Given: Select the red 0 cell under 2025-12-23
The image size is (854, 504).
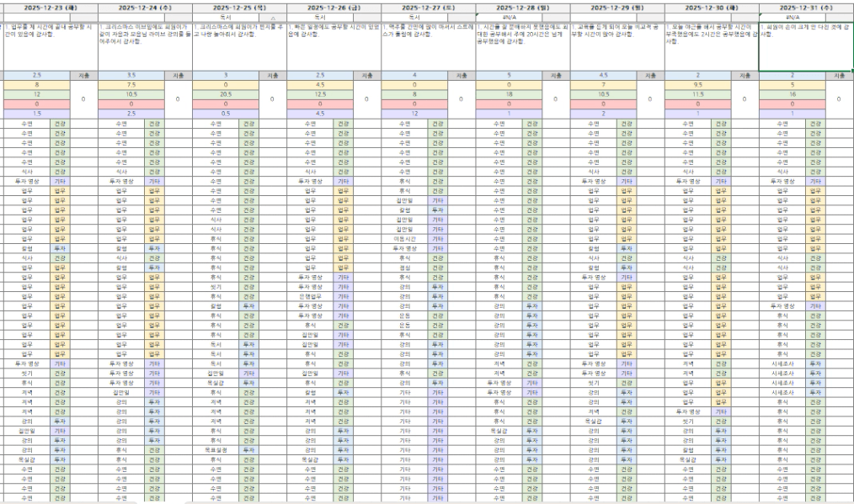Looking at the screenshot, I should tap(37, 104).
